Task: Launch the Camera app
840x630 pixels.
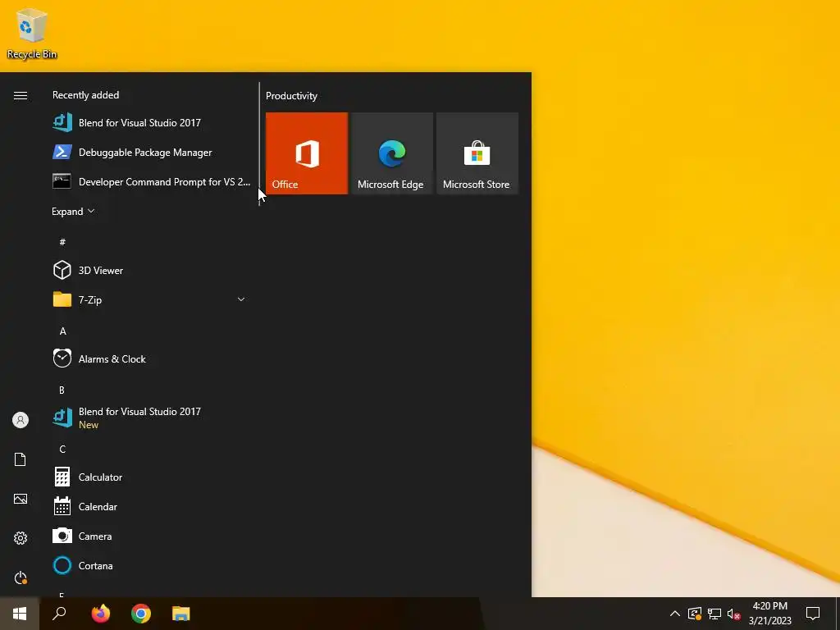Action: click(x=152, y=536)
